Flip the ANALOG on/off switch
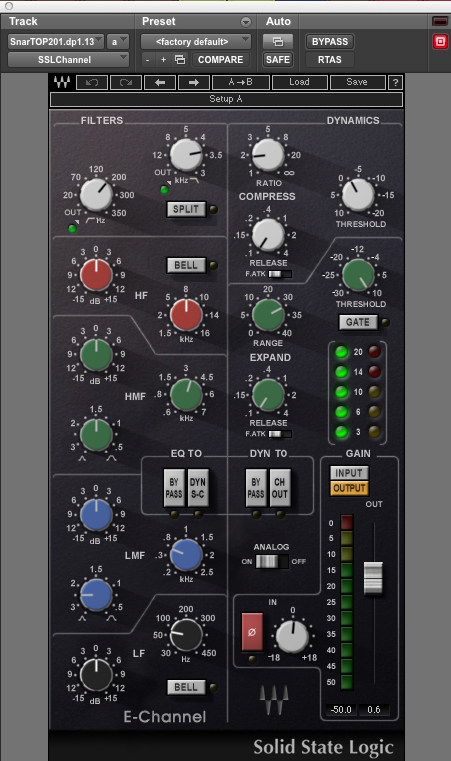Image resolution: width=451 pixels, height=761 pixels. click(x=272, y=562)
